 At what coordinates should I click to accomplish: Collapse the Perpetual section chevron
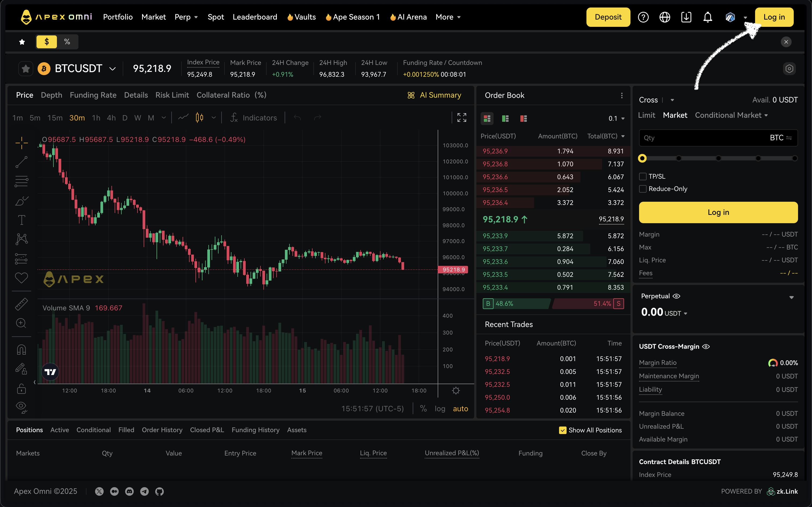pos(792,297)
